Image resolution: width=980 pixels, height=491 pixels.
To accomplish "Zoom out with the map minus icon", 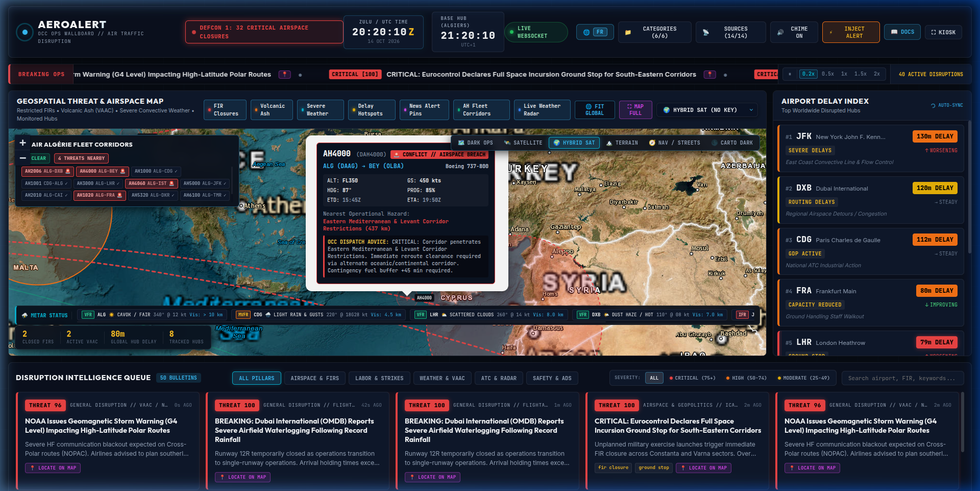I will [x=22, y=158].
